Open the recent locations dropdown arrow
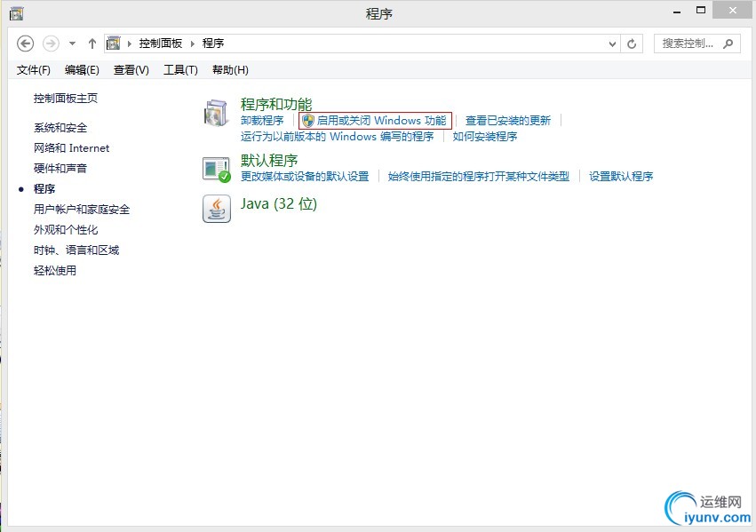Screen dimensions: 756x532 click(x=72, y=44)
